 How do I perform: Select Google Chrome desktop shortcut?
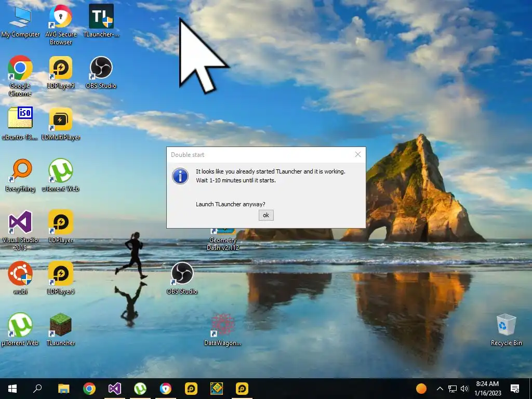click(20, 76)
